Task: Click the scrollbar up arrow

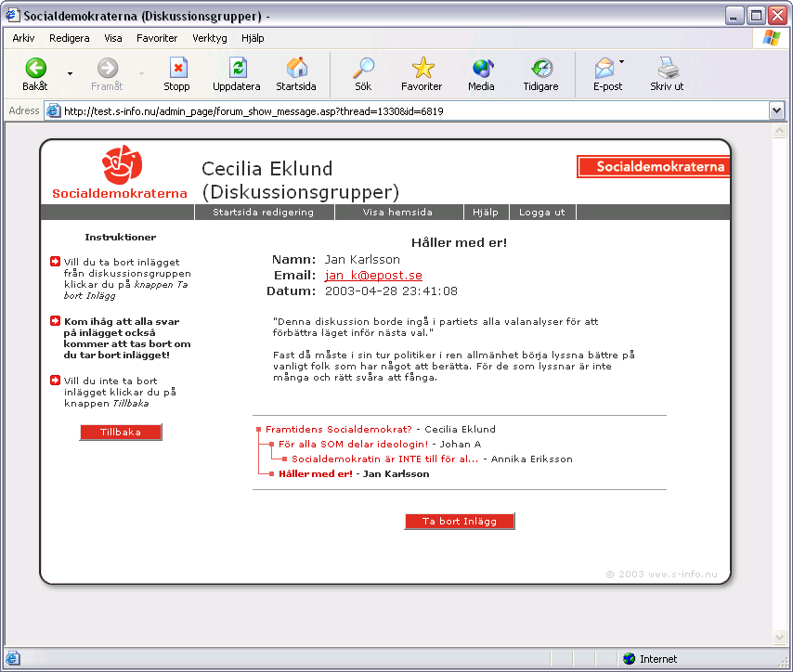Action: [x=779, y=132]
